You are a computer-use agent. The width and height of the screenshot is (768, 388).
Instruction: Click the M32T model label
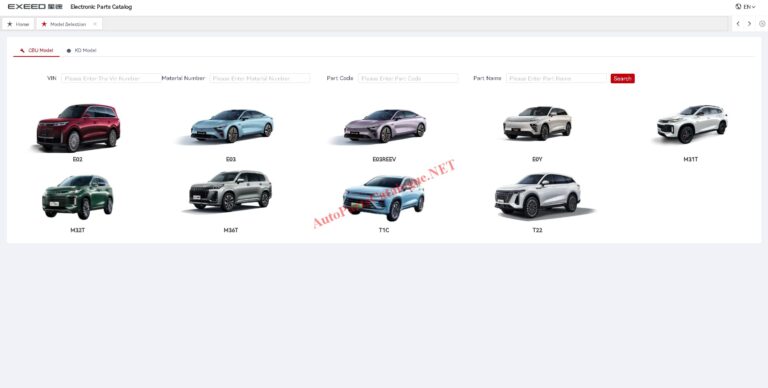tap(77, 230)
